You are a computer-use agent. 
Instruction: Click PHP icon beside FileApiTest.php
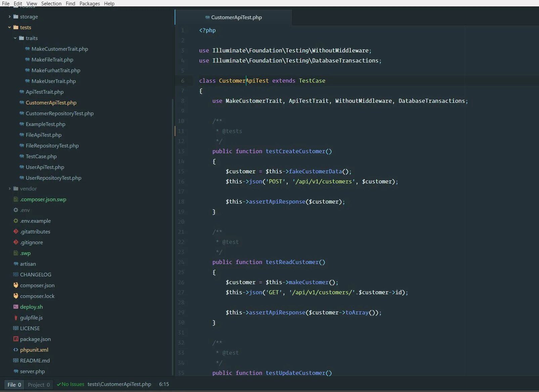tap(22, 135)
